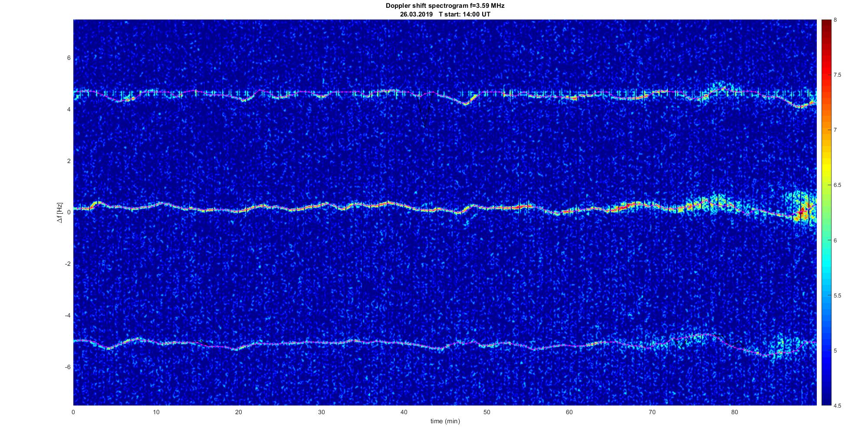Click the colorbar tick label '5.5'
Viewport: 868px width, 435px height.
[x=837, y=295]
